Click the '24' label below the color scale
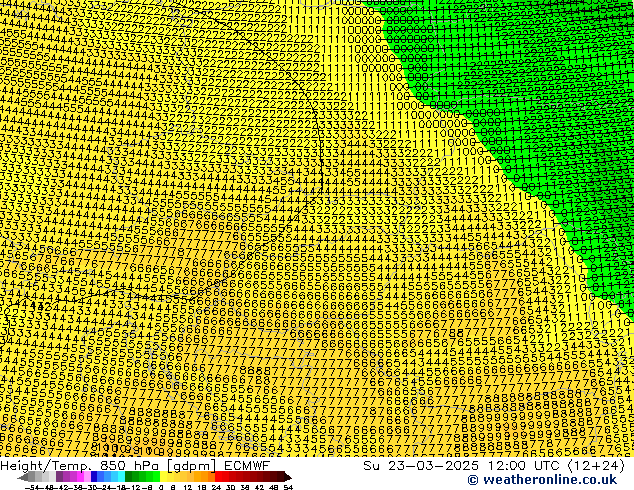Screen dimensions: 634x490 pos(216,488)
